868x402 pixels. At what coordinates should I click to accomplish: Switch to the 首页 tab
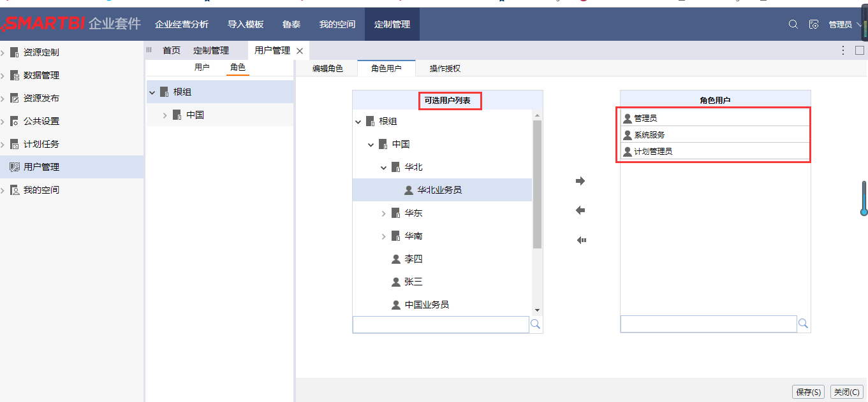tap(172, 50)
